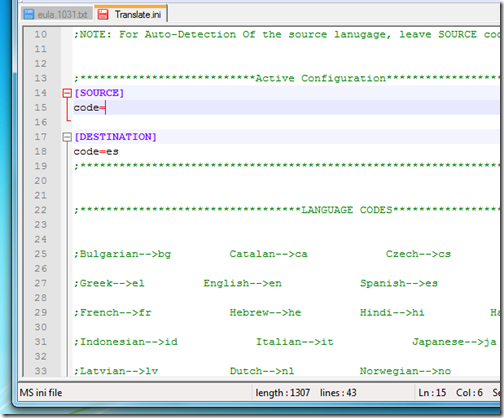This screenshot has height=418, width=504.
Task: Click the Col : 6 status bar indicator
Action: (x=469, y=393)
